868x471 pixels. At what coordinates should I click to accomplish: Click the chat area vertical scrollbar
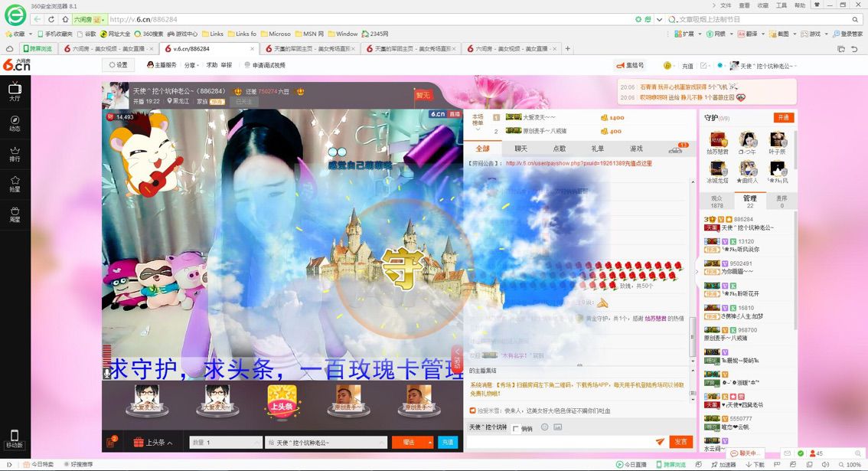[x=692, y=336]
